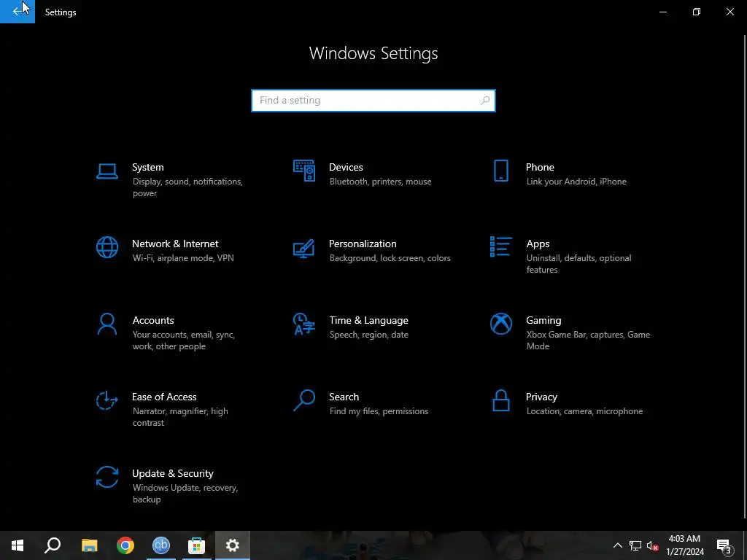The width and height of the screenshot is (747, 560).
Task: Click 'Speech, region, date' description
Action: [x=368, y=335]
